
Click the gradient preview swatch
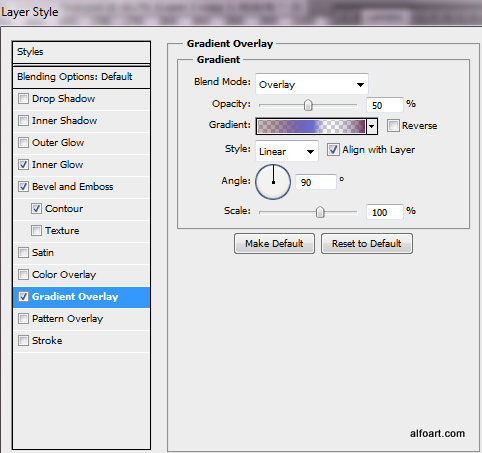click(312, 127)
